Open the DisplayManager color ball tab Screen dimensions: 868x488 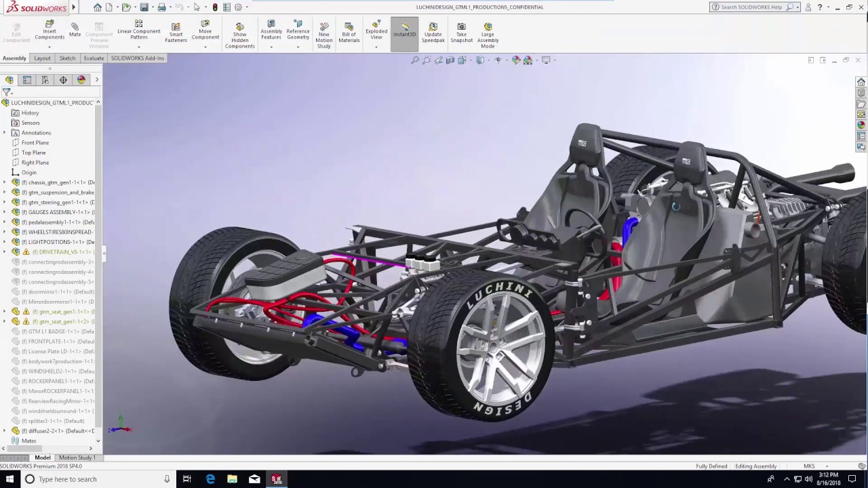tap(81, 80)
